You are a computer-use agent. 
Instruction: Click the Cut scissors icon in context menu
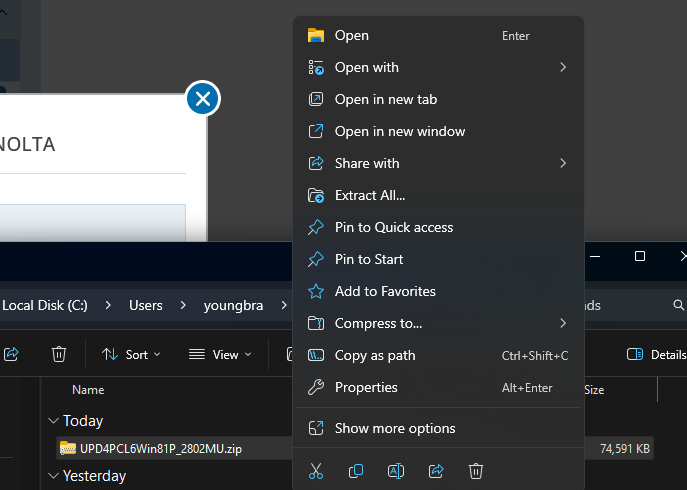[x=316, y=470]
